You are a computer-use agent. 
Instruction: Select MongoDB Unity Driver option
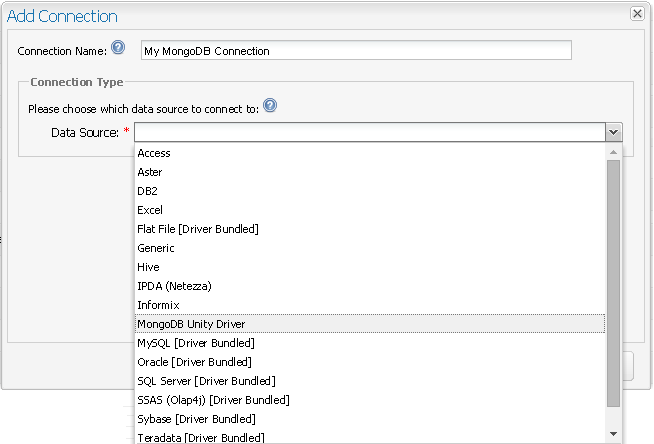tap(191, 324)
